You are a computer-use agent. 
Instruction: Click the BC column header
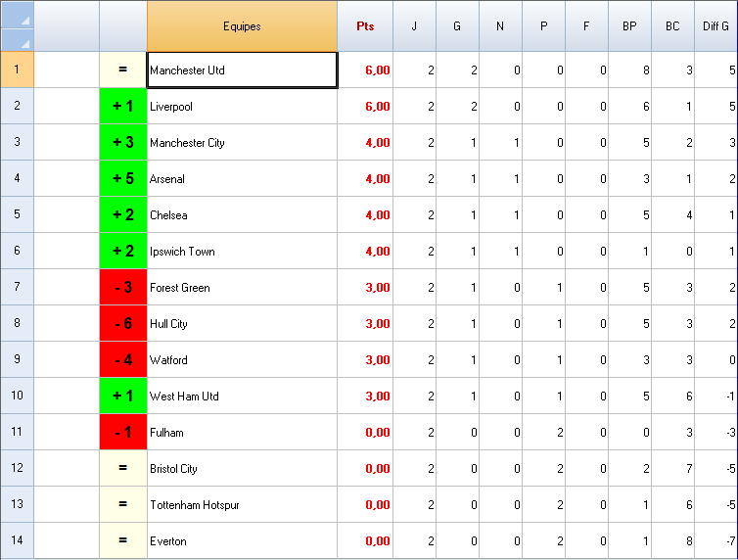pyautogui.click(x=672, y=26)
